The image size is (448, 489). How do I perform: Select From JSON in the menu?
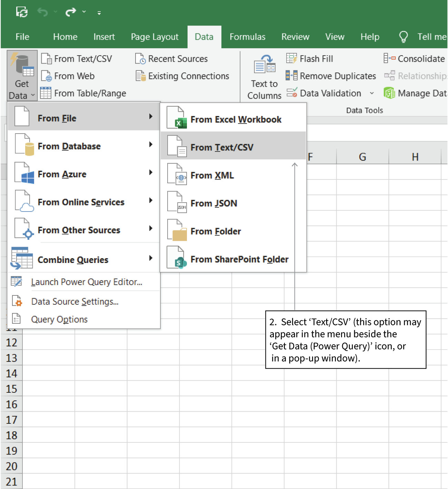[213, 203]
